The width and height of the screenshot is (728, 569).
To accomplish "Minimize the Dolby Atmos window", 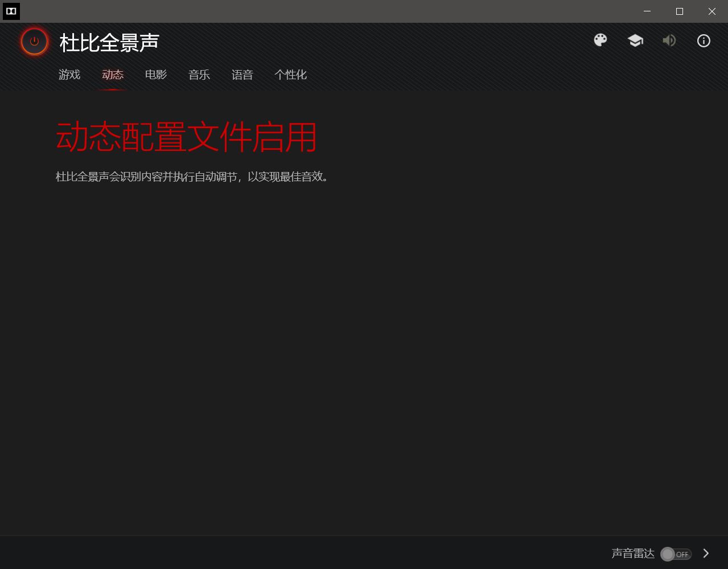I will (647, 11).
